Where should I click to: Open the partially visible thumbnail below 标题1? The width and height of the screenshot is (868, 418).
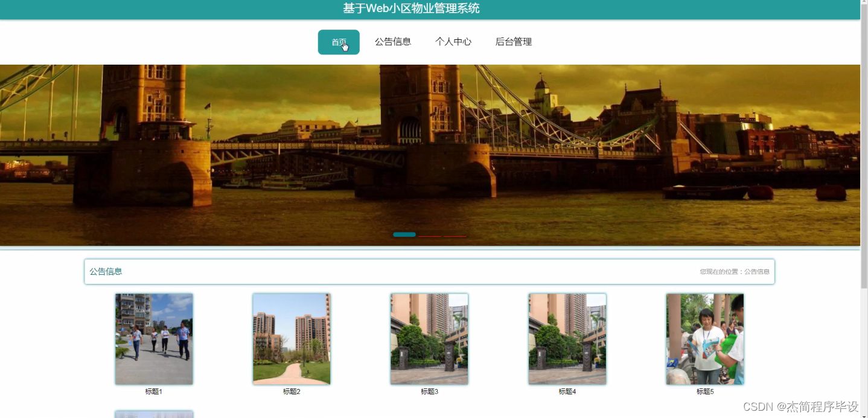pyautogui.click(x=153, y=414)
